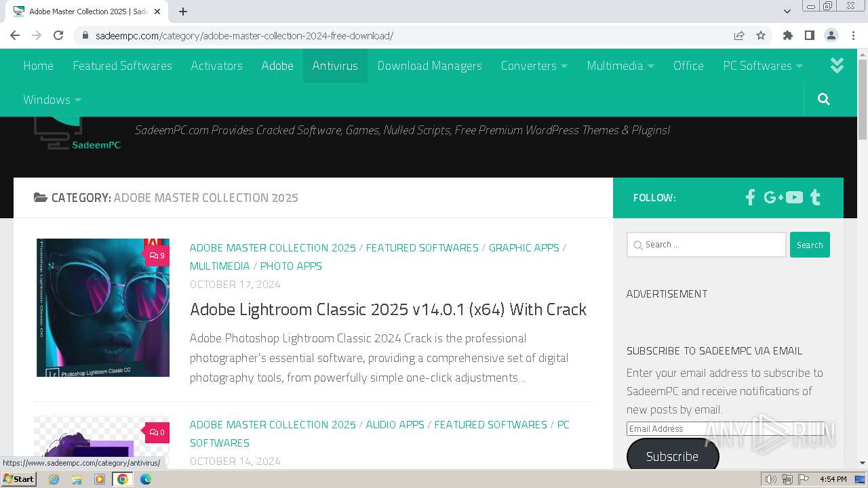Open PC Softwares category link of second post
Screen dimensions: 868x488
click(380, 434)
